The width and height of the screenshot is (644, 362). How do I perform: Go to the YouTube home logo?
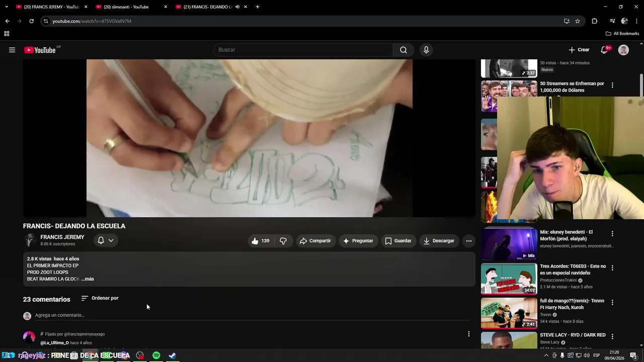tap(40, 50)
